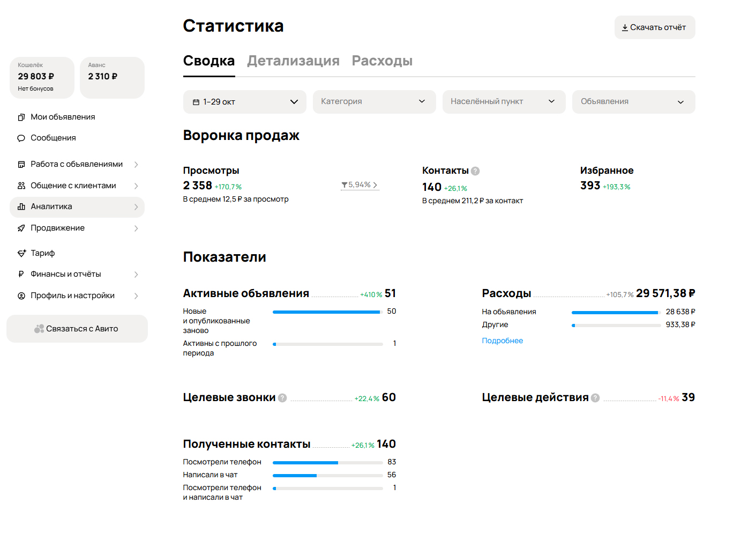Click the Активные объявления value 51
Viewport: 756px width, 540px height.
pos(390,293)
